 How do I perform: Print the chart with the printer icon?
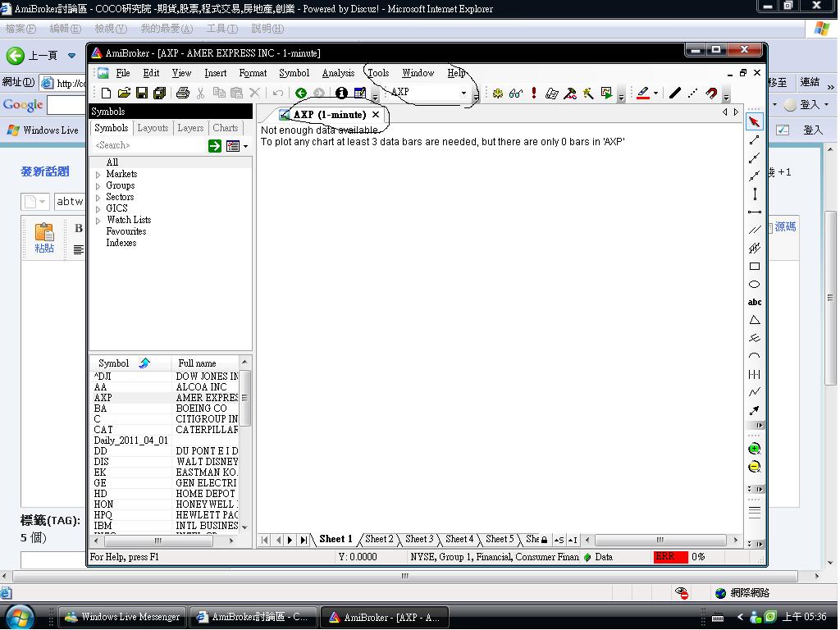[x=183, y=94]
